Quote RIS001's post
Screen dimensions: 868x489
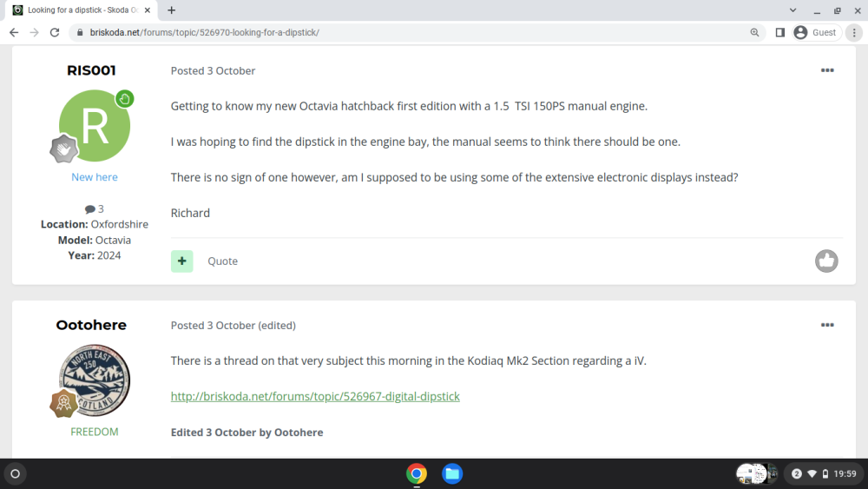pyautogui.click(x=222, y=261)
